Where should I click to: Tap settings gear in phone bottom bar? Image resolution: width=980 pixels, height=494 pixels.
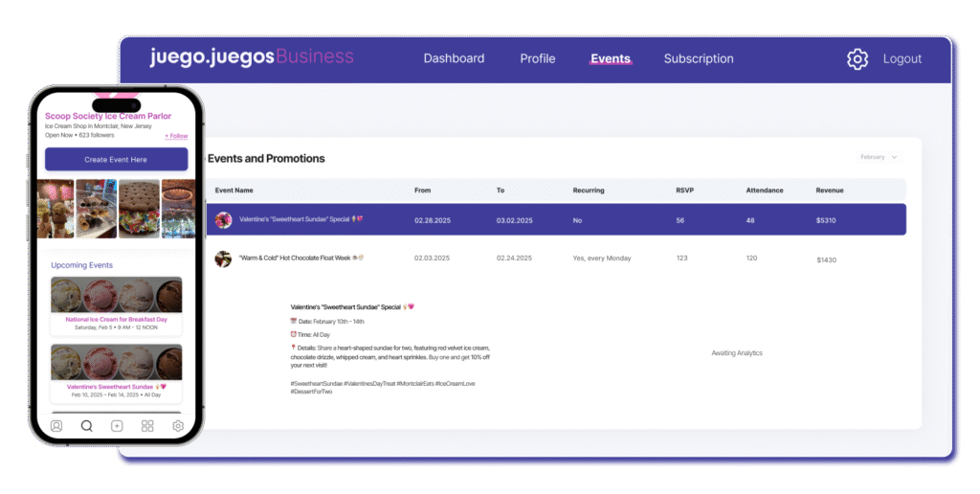[x=177, y=426]
